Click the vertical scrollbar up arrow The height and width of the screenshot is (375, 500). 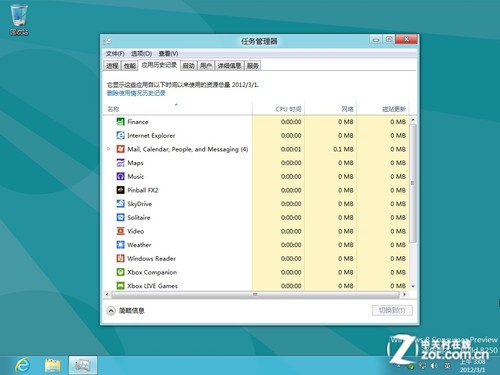413,120
